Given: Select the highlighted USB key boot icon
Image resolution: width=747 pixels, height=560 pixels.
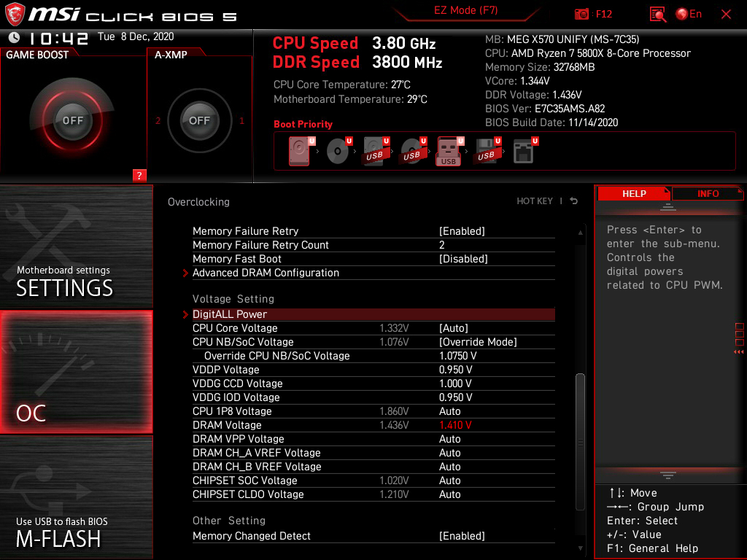Looking at the screenshot, I should pos(449,152).
